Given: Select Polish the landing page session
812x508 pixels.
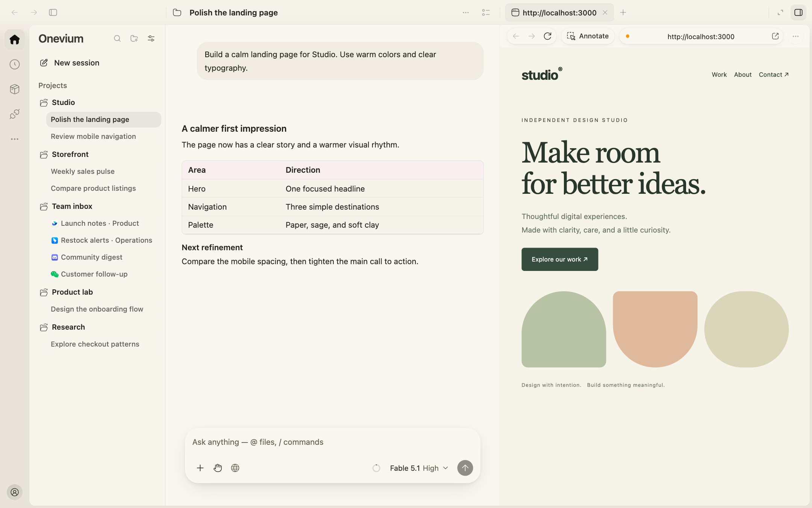Looking at the screenshot, I should (104, 119).
